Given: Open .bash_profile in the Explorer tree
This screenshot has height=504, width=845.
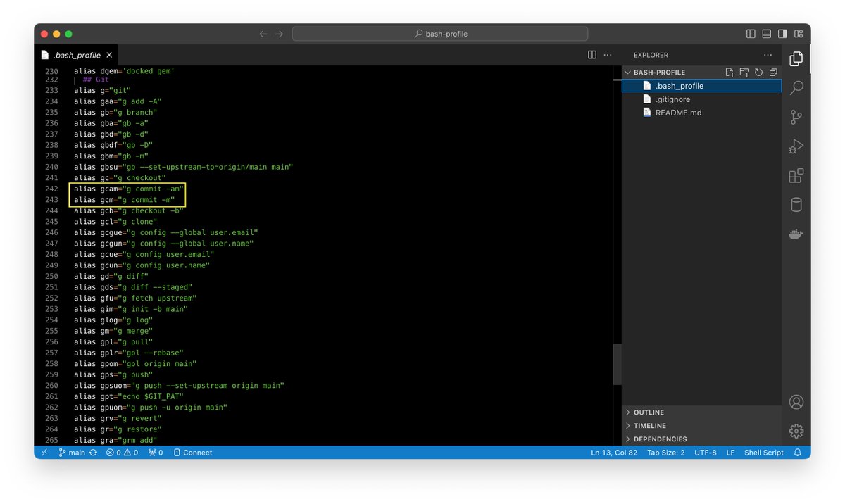Looking at the screenshot, I should 702,86.
